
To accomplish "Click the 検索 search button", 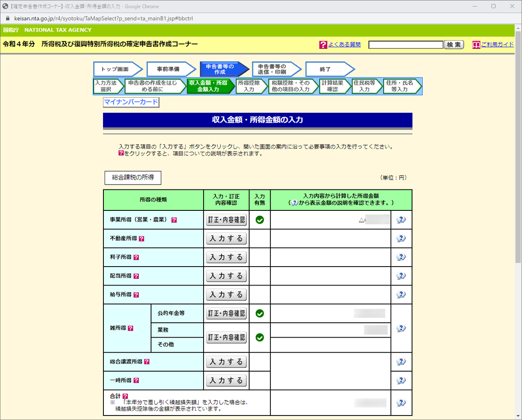I will 454,45.
